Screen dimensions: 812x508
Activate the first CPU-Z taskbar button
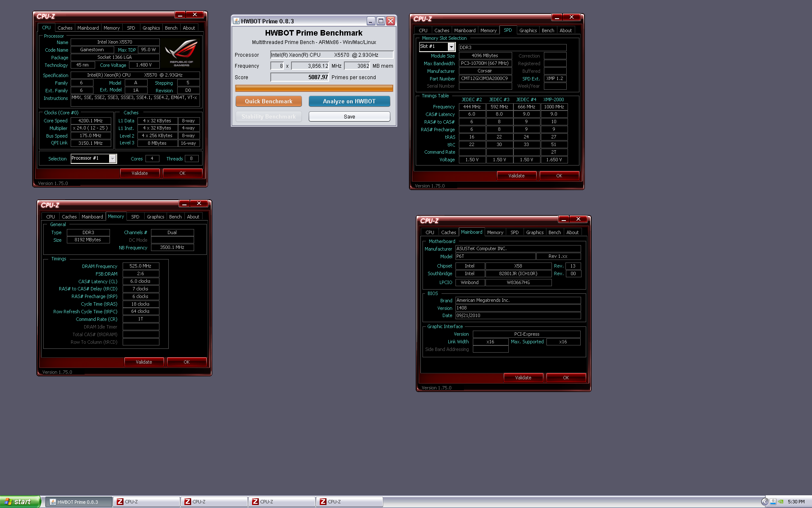click(x=147, y=502)
